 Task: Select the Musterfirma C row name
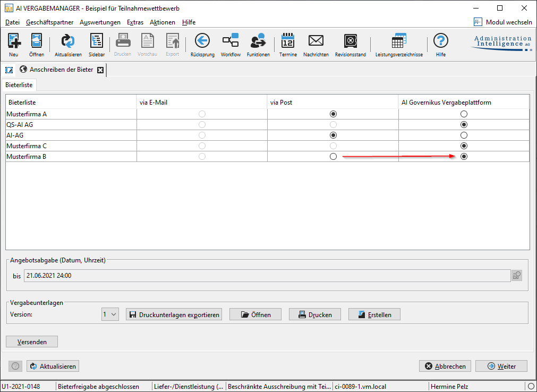27,146
